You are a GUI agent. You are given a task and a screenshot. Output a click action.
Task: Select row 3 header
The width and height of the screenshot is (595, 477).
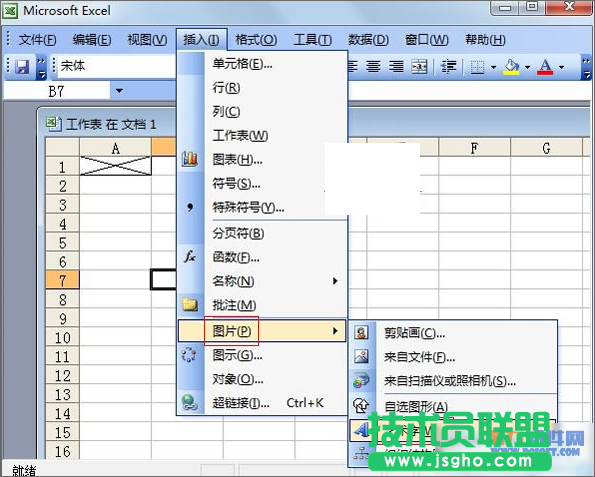click(63, 204)
